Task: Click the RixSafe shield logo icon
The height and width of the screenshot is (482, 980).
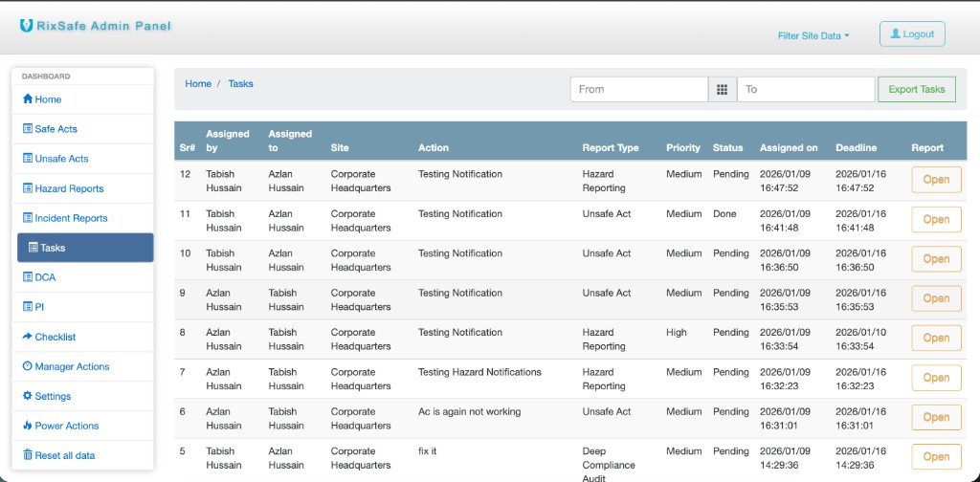Action: coord(26,26)
